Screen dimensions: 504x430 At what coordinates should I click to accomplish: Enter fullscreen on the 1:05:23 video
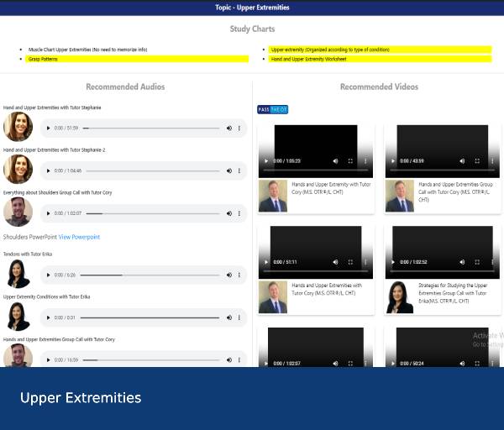pos(351,160)
